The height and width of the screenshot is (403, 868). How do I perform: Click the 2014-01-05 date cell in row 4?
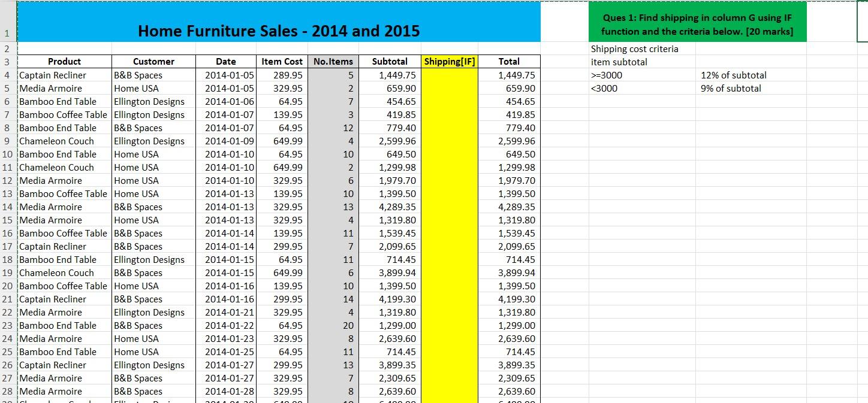pyautogui.click(x=225, y=75)
